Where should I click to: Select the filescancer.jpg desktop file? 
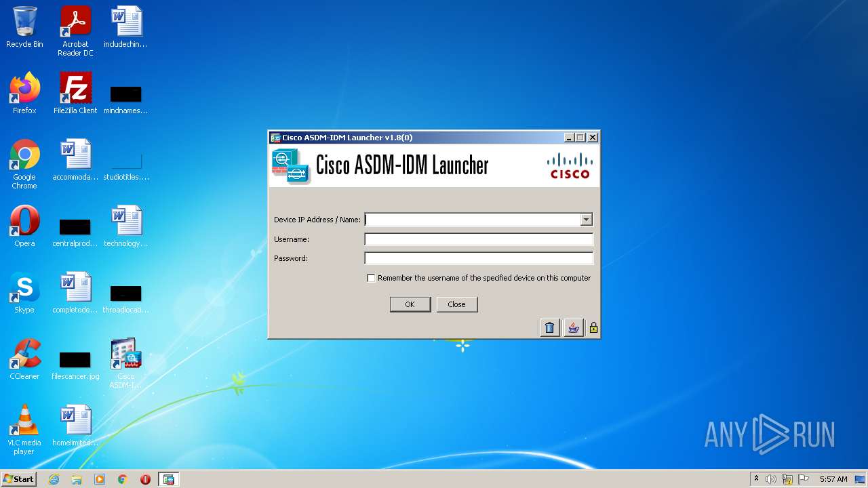[x=75, y=365]
